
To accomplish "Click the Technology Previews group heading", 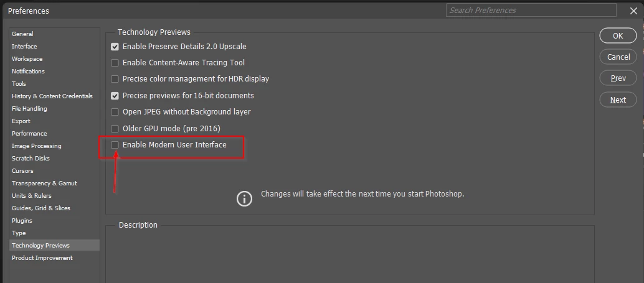I will click(x=154, y=32).
